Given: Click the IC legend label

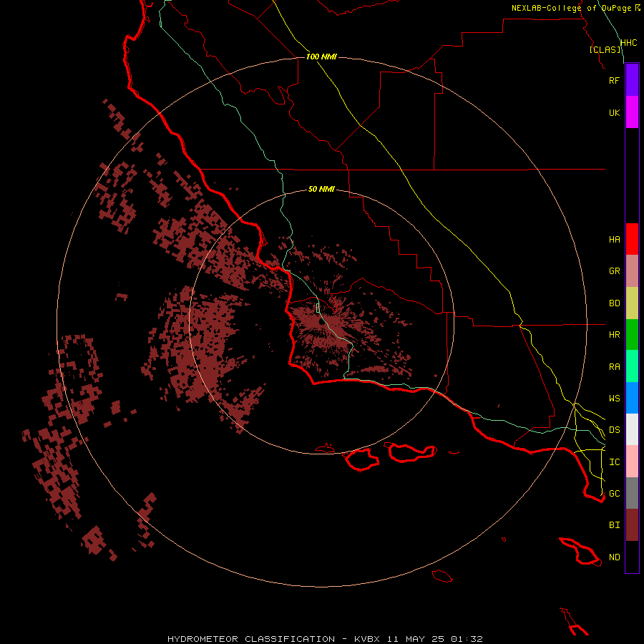Looking at the screenshot, I should pyautogui.click(x=614, y=462).
